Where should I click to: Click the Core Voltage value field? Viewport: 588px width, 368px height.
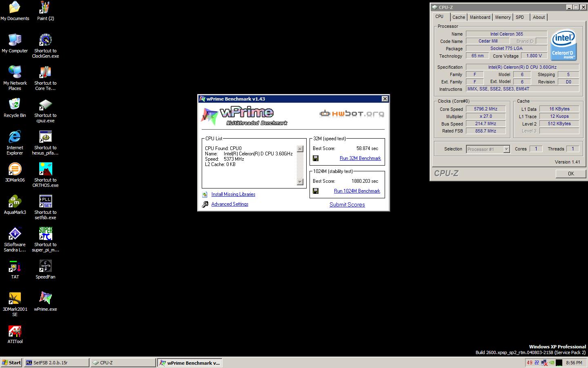(x=534, y=56)
